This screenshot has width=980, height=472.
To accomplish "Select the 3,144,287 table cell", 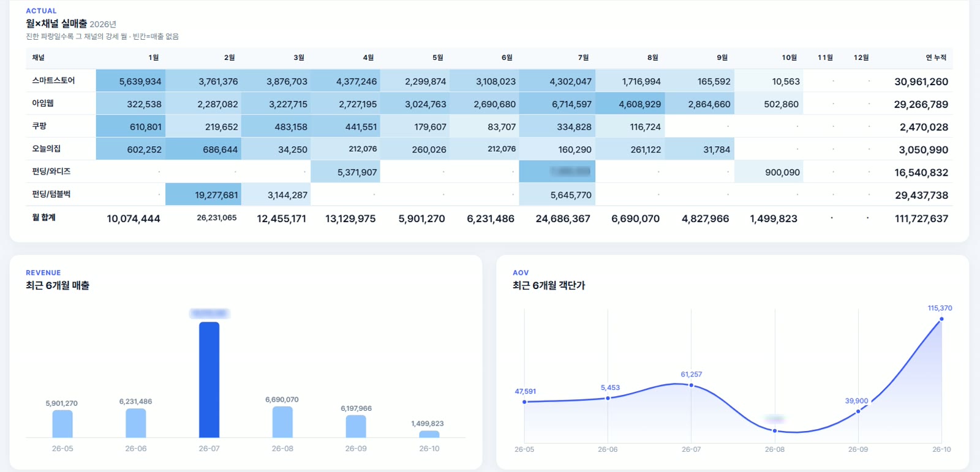I will click(276, 194).
